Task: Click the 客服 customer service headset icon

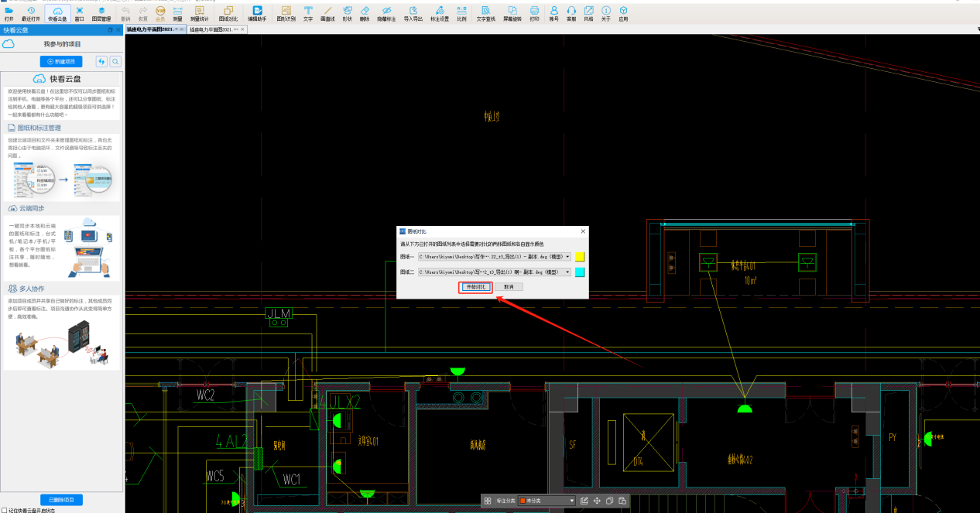Action: [571, 12]
